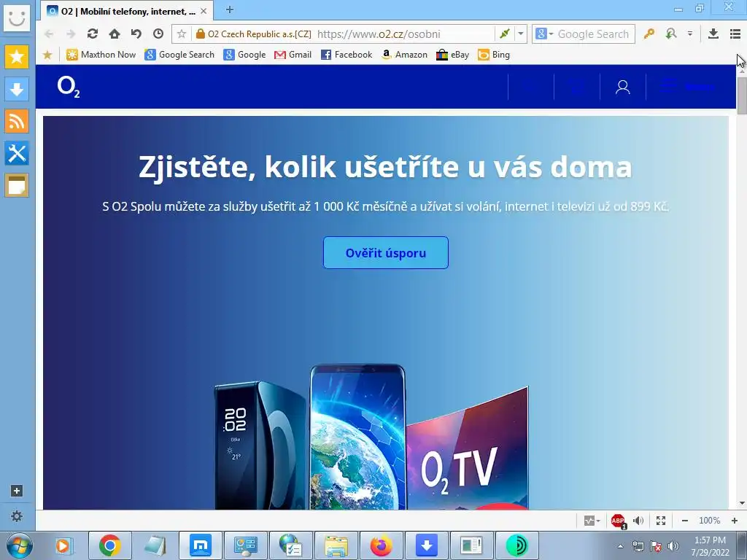This screenshot has height=560, width=747.
Task: Open the RSS feed reader sidebar panel
Action: pyautogui.click(x=17, y=121)
